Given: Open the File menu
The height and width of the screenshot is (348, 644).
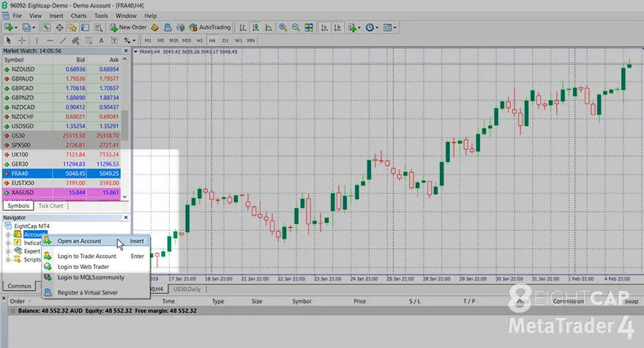Looking at the screenshot, I should tap(18, 15).
